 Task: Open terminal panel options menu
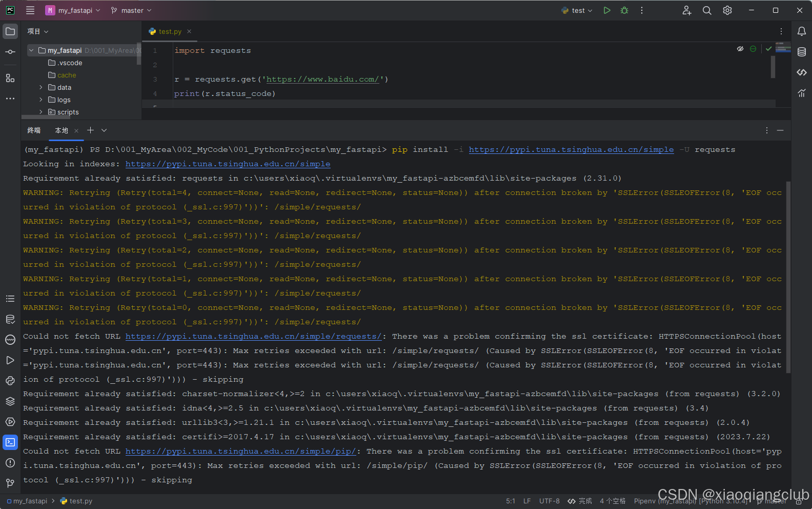(x=767, y=130)
